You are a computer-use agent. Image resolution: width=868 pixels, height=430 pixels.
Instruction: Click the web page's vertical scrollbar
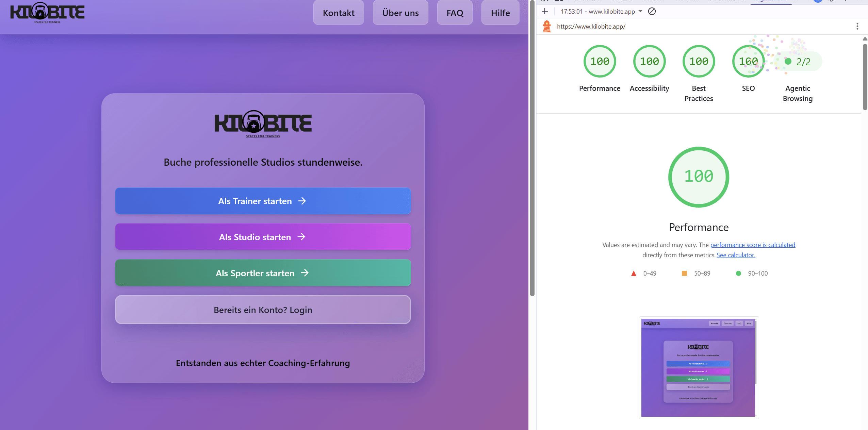tap(533, 148)
